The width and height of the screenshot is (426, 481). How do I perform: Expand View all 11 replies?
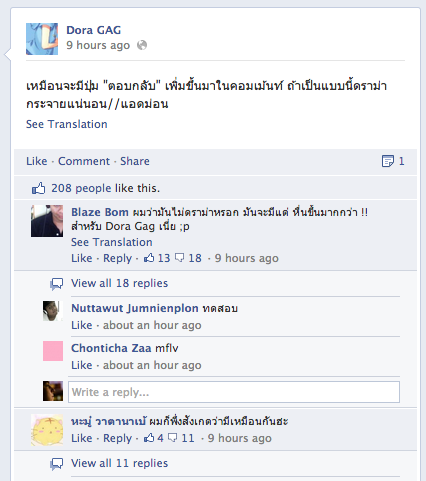[119, 463]
